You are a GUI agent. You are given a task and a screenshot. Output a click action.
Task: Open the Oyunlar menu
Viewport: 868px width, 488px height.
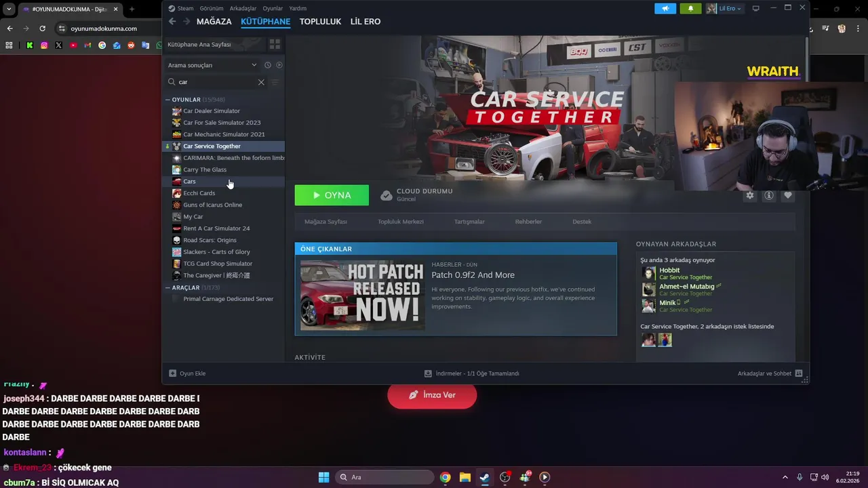(273, 8)
